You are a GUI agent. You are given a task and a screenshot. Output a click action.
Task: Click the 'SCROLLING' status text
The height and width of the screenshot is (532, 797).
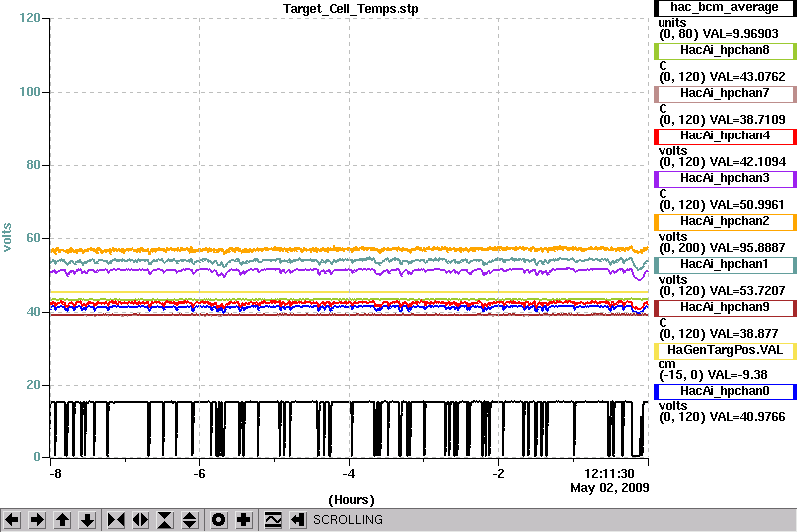tap(348, 520)
